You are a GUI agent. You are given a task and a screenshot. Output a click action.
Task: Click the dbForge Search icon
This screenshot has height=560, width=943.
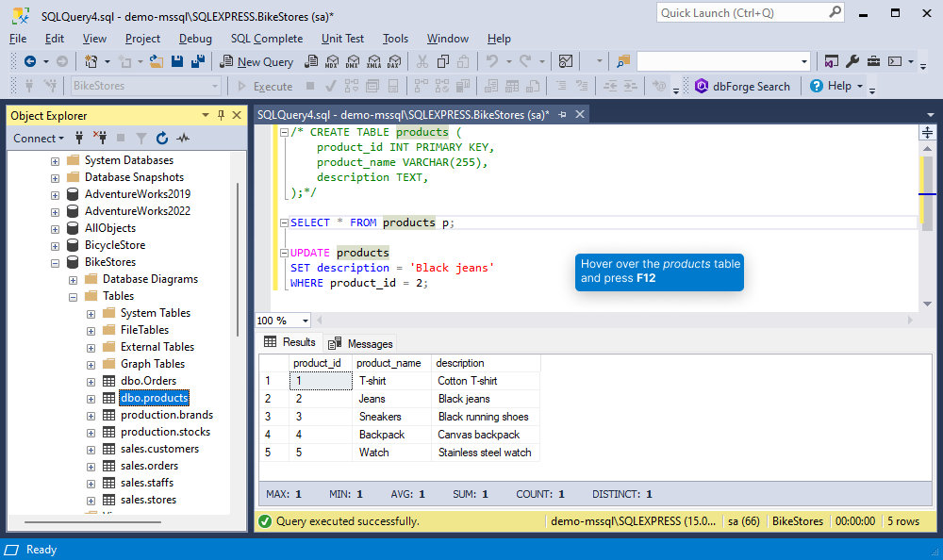coord(703,85)
